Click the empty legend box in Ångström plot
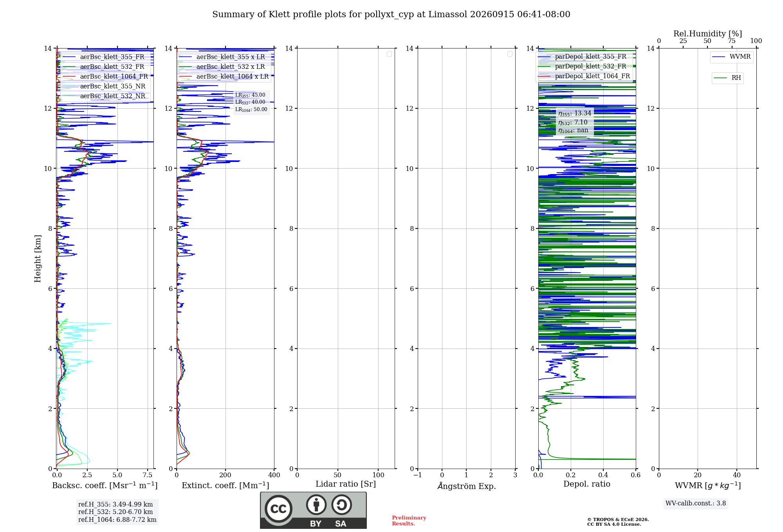Viewport: 783px width, 532px height. click(510, 54)
